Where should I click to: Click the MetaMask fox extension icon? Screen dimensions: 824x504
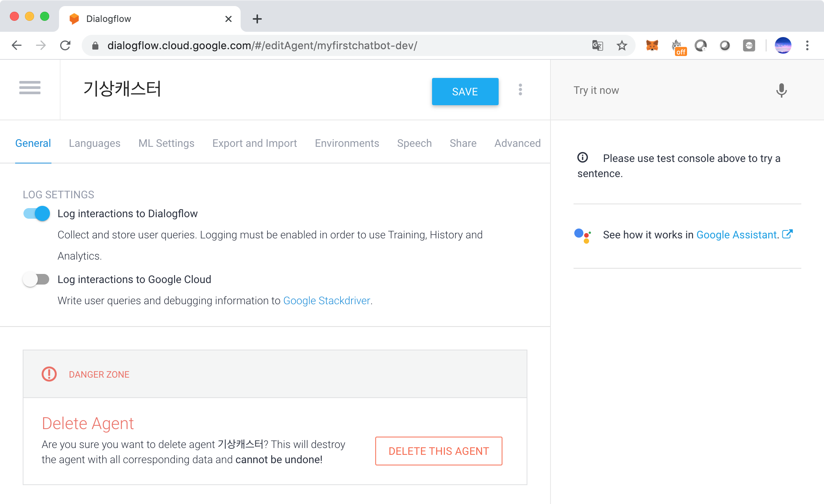652,46
